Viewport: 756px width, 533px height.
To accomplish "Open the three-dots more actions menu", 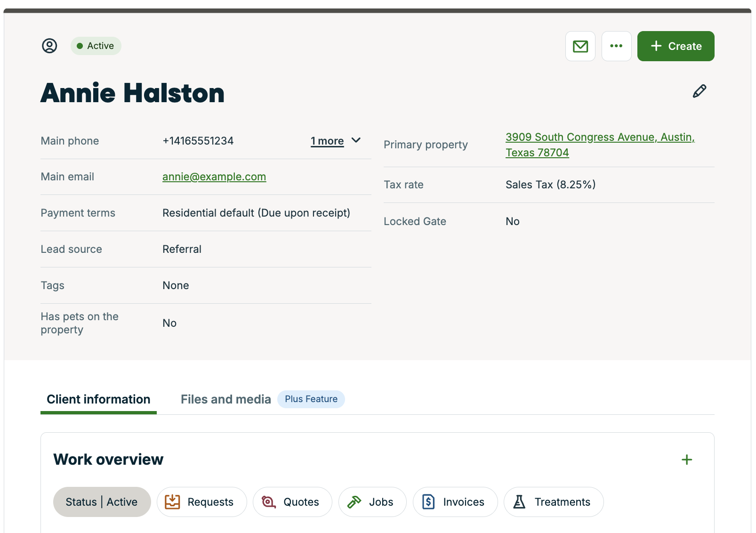I will [616, 46].
